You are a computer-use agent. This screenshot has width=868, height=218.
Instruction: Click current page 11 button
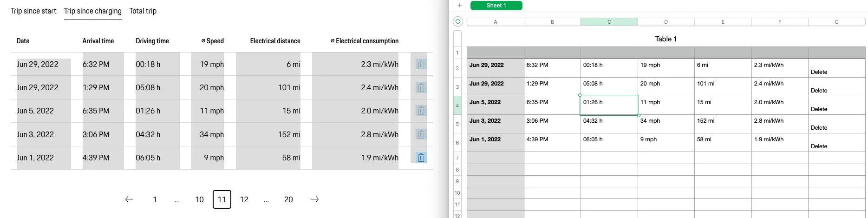tap(222, 199)
